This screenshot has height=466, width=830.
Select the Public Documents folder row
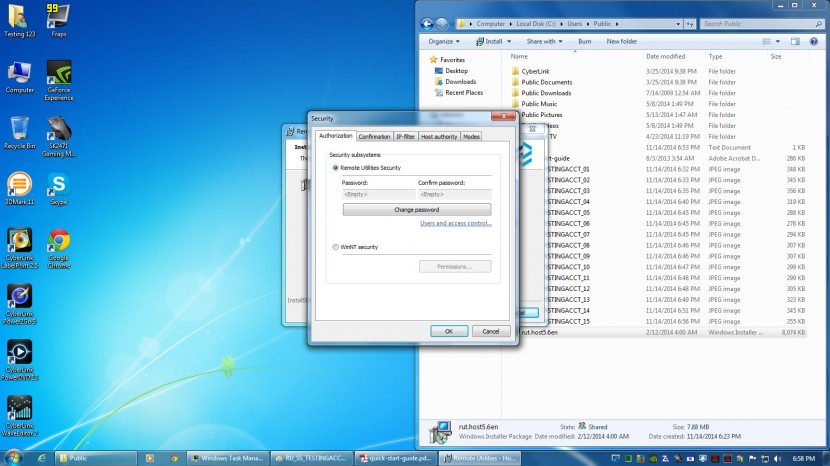click(657, 82)
